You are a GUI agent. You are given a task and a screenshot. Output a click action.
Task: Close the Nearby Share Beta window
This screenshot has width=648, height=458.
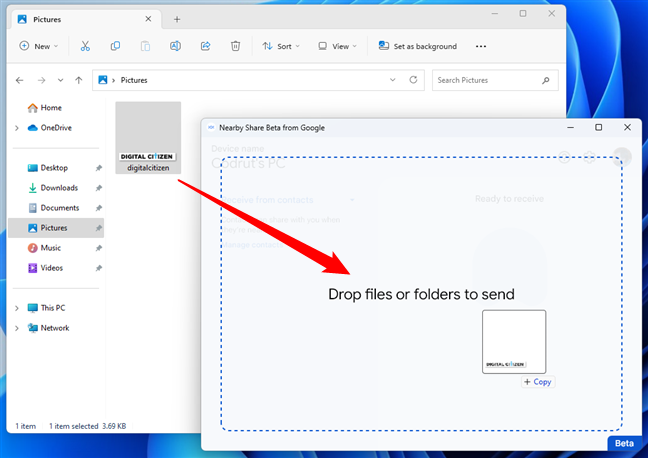coord(627,127)
